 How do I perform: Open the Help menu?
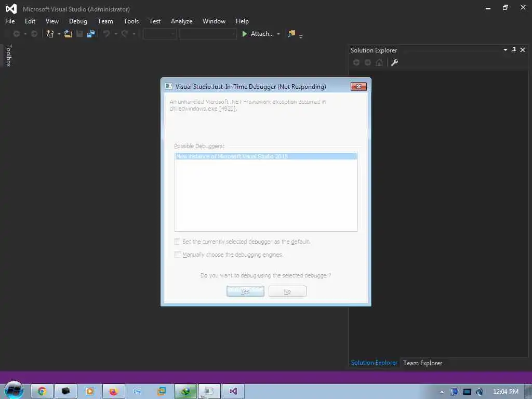[242, 21]
